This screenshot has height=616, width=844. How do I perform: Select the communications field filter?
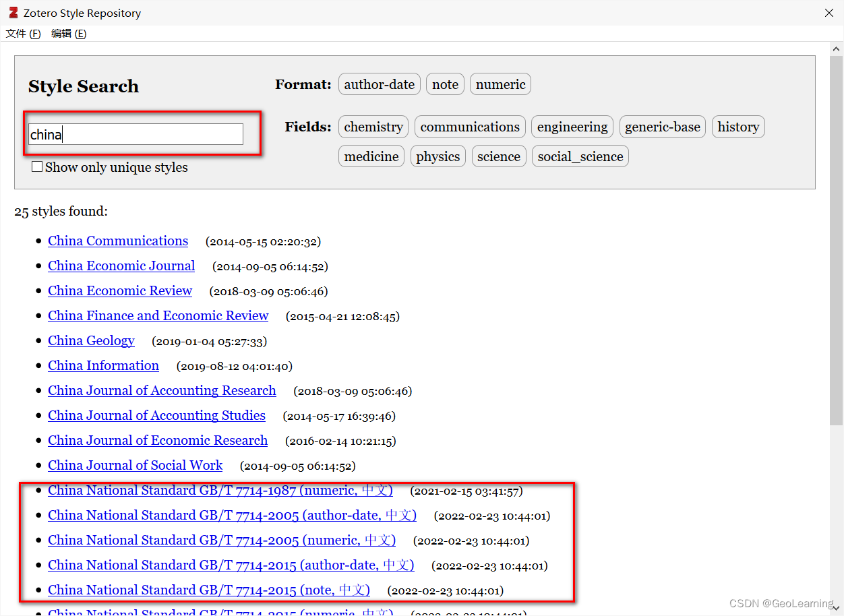click(470, 127)
